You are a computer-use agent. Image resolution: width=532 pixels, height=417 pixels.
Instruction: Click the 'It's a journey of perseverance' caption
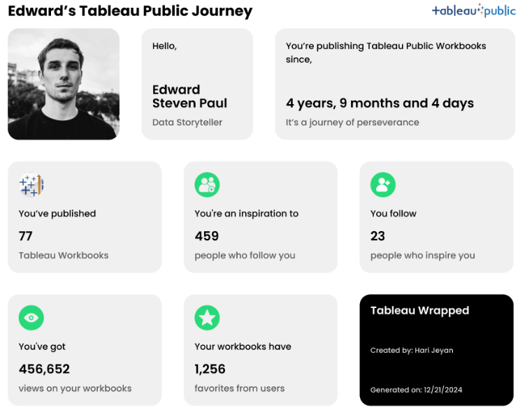pos(352,122)
